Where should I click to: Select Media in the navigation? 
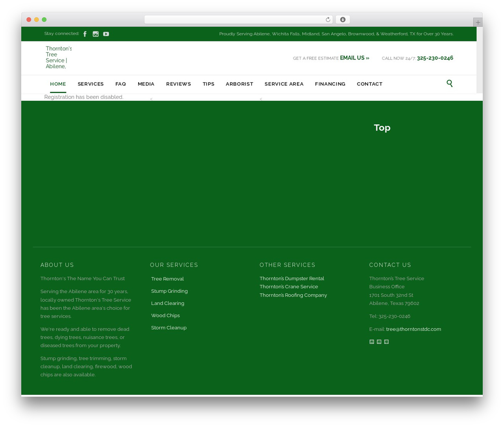146,84
